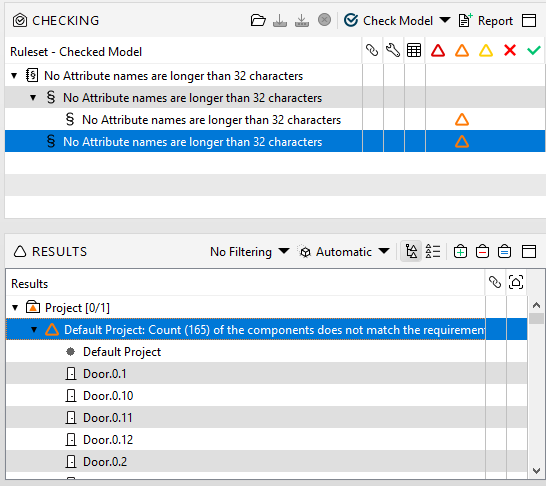Click the table grid column header icon
546x486 pixels.
(x=414, y=50)
